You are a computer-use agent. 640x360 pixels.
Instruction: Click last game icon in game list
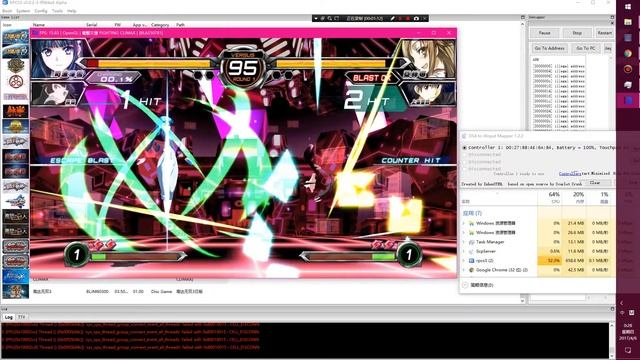point(16,291)
